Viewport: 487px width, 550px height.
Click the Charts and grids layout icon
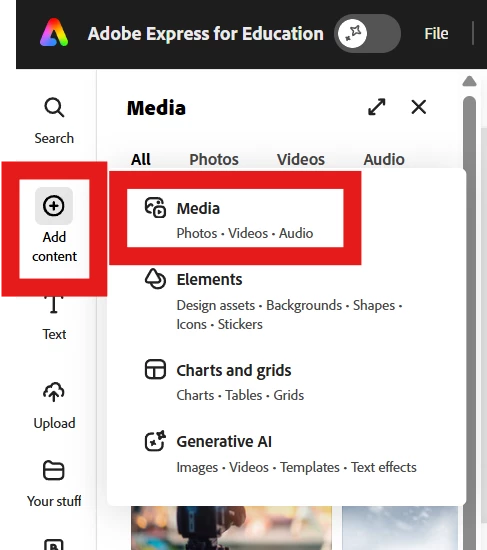(155, 369)
